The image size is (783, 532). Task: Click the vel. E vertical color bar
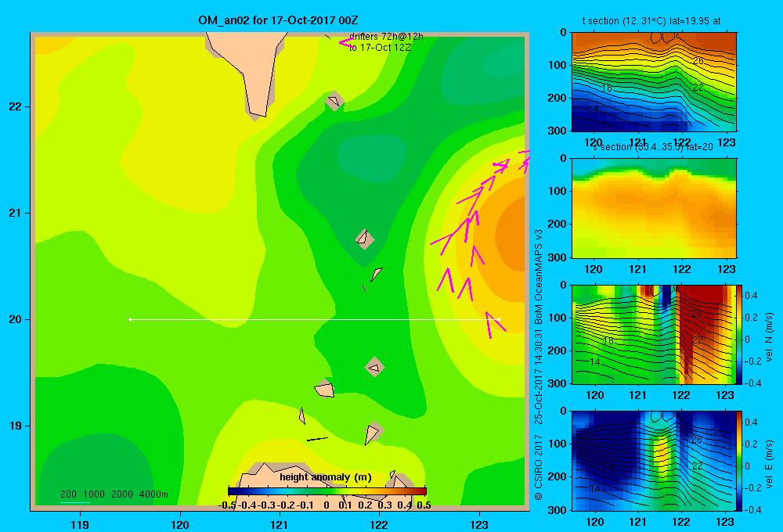click(x=740, y=461)
